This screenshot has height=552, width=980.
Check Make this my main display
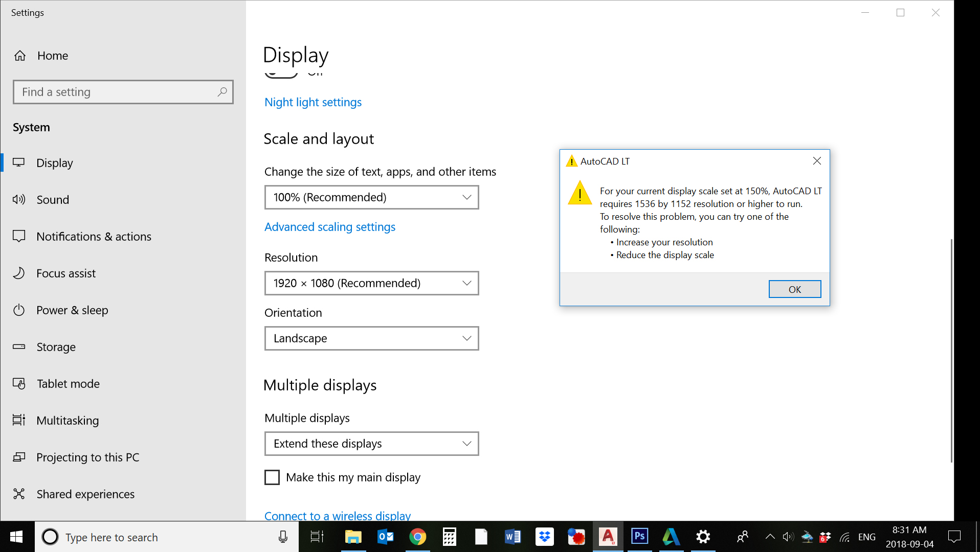click(272, 477)
